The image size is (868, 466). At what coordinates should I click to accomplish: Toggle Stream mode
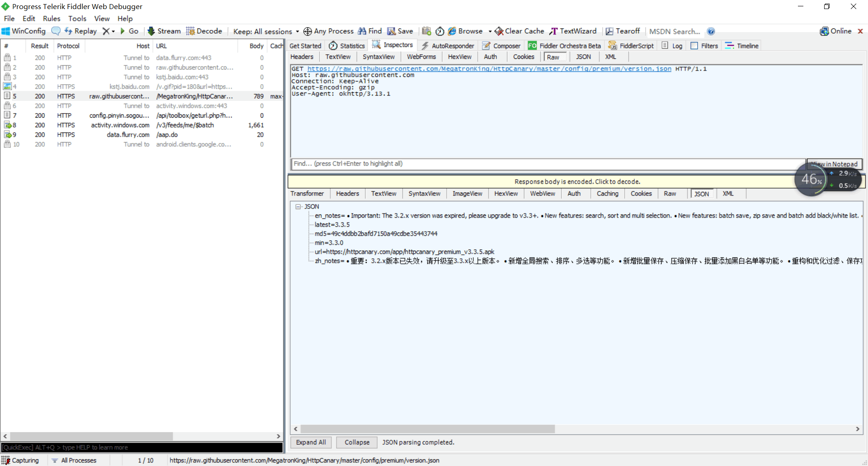coord(164,31)
